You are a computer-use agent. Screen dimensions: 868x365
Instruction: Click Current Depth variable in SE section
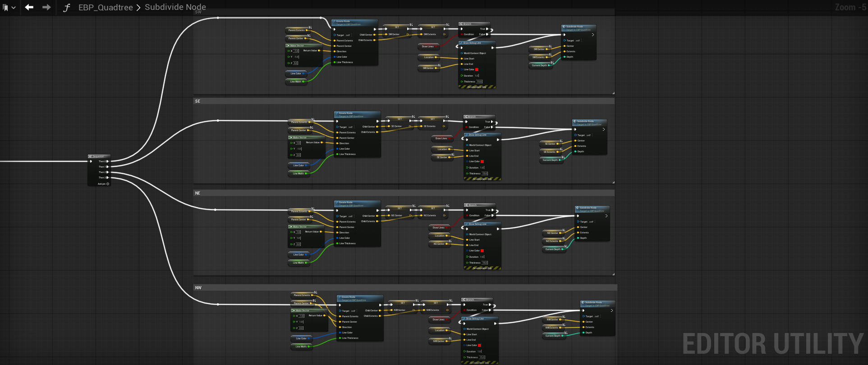[551, 160]
